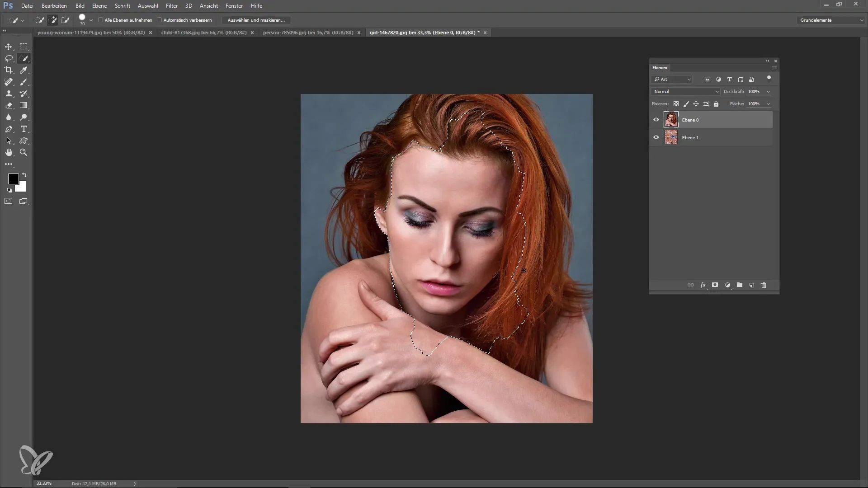Viewport: 868px width, 488px height.
Task: Create new fill or adjustment layer
Action: 727,285
